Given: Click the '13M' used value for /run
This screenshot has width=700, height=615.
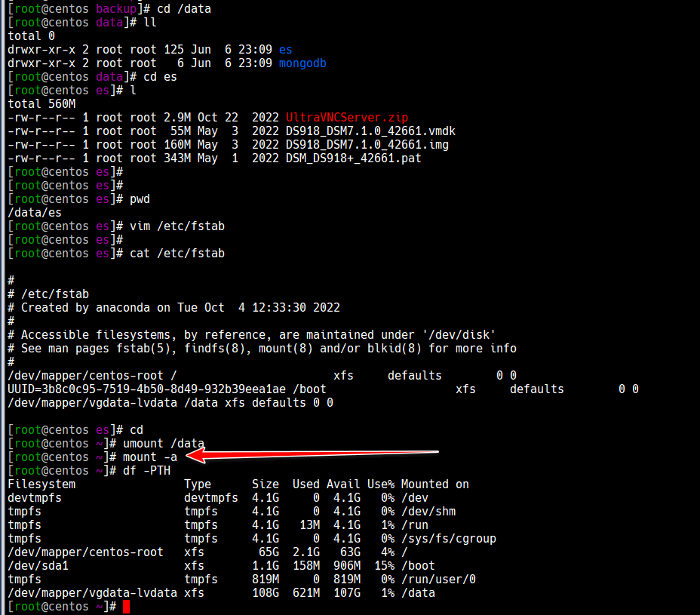Looking at the screenshot, I should tap(309, 525).
